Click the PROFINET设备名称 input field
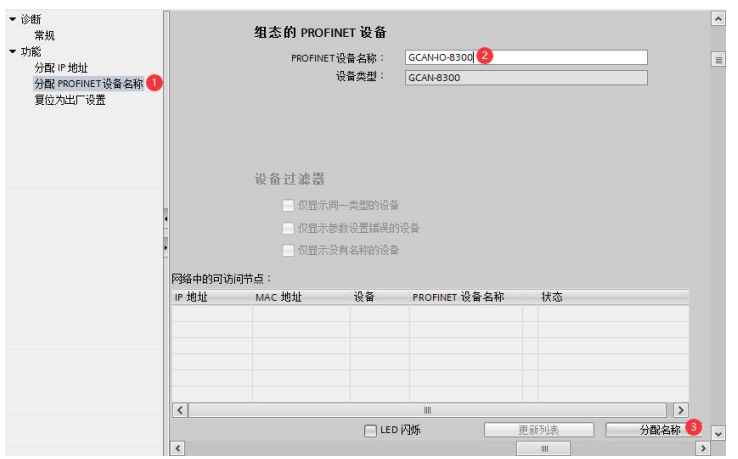 tap(526, 57)
